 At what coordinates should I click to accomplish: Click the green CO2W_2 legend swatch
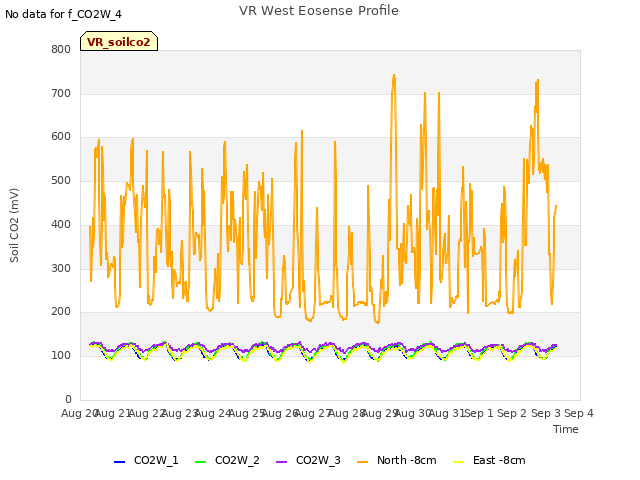(200, 462)
